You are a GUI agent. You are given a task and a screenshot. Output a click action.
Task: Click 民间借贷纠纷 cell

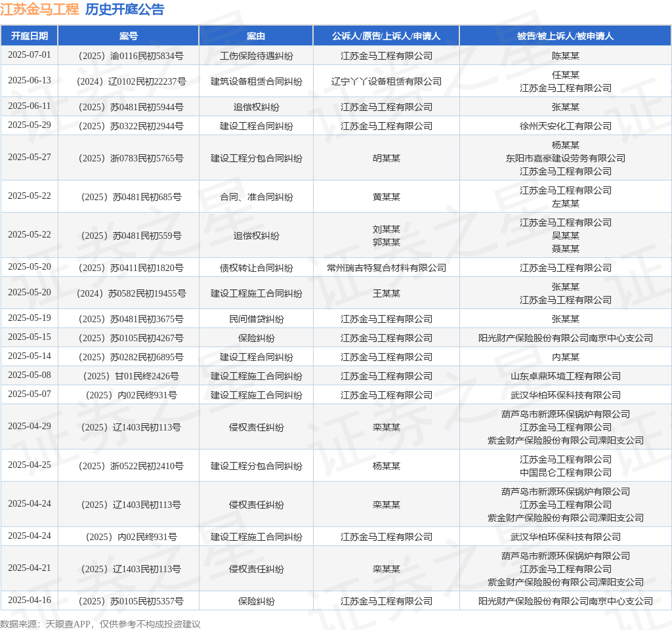click(x=257, y=319)
